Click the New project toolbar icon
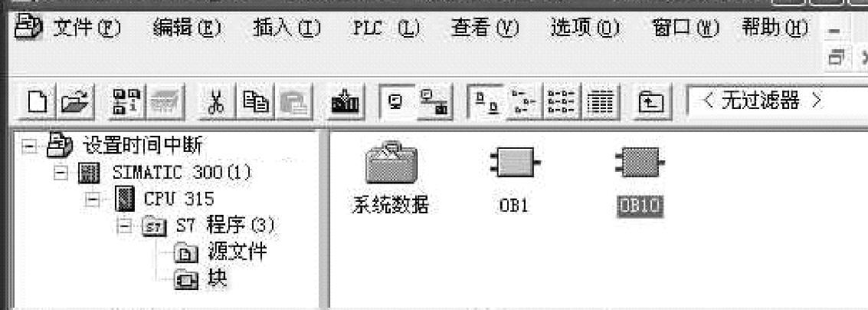 pos(37,102)
